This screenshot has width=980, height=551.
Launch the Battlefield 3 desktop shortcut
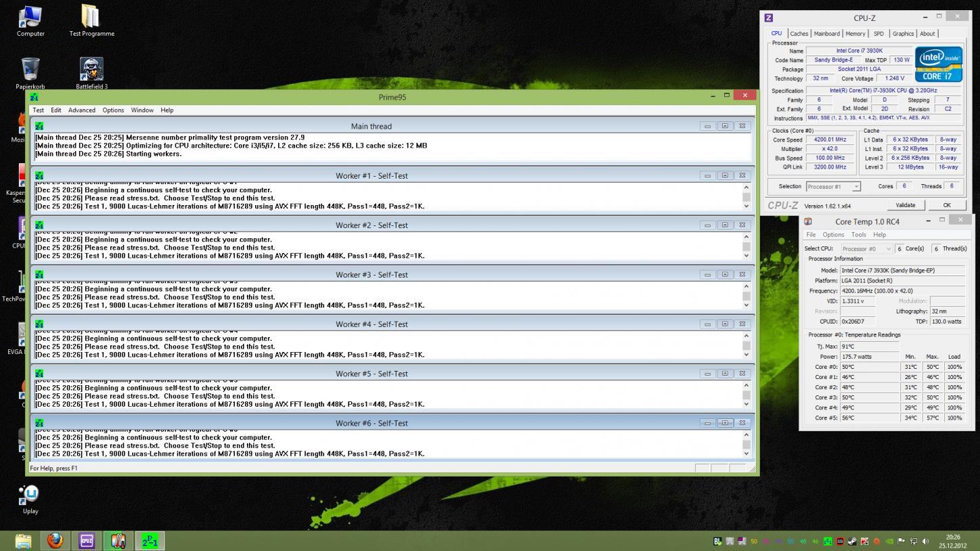point(91,69)
